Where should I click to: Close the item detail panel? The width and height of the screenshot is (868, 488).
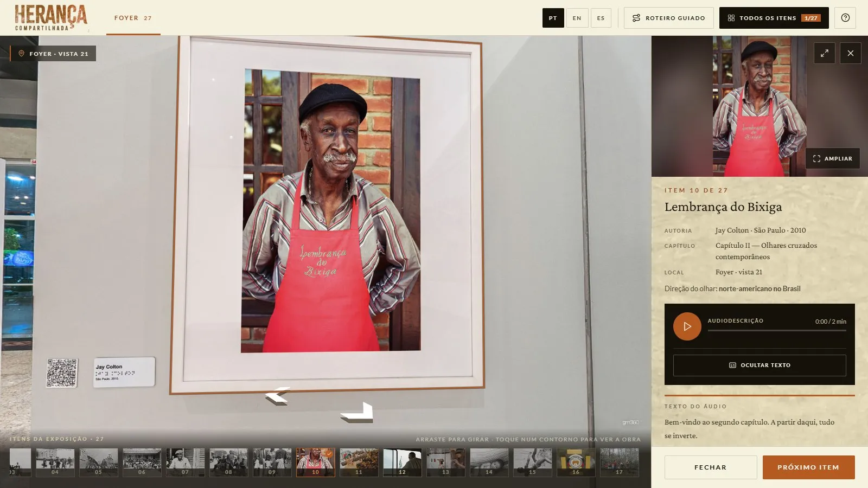(x=850, y=53)
